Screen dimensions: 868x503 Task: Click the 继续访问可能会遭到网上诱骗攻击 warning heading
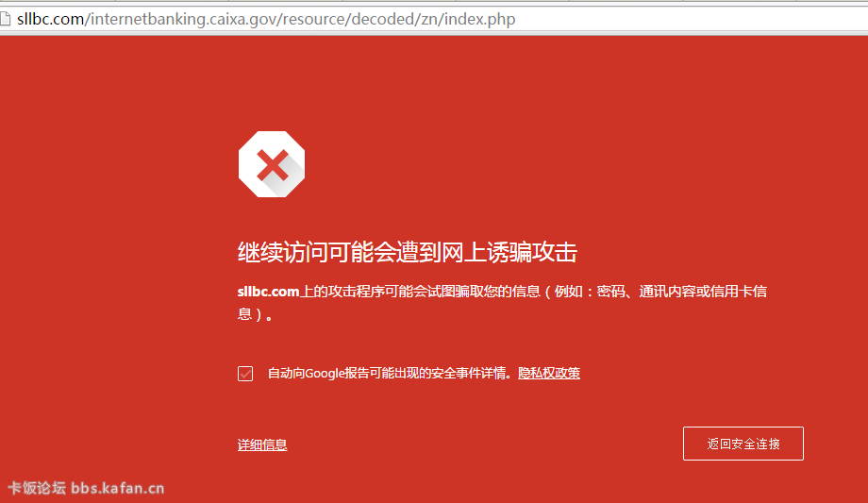coord(408,253)
